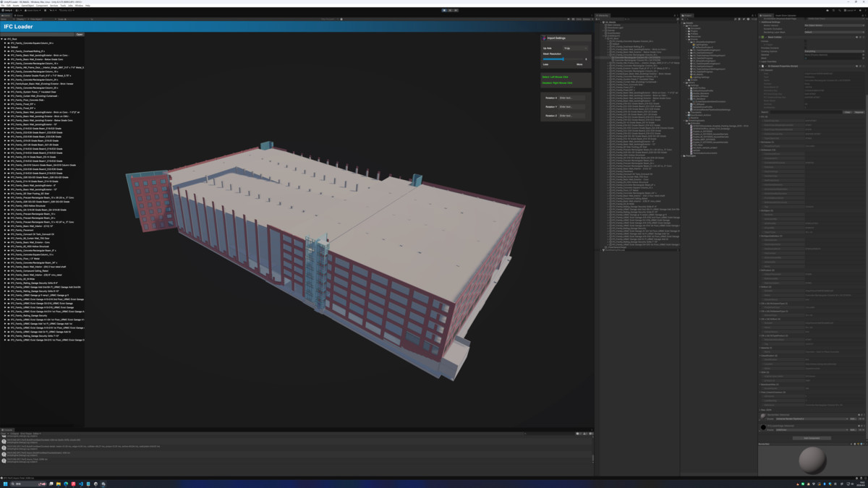The height and width of the screenshot is (488, 868).
Task: Click the Rotation Z text field
Action: click(572, 116)
